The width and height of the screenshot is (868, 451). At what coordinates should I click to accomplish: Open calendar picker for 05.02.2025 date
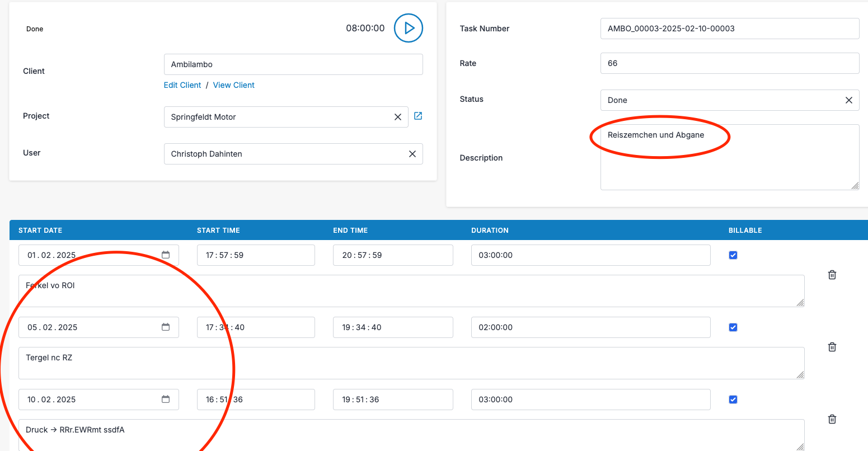(x=166, y=327)
